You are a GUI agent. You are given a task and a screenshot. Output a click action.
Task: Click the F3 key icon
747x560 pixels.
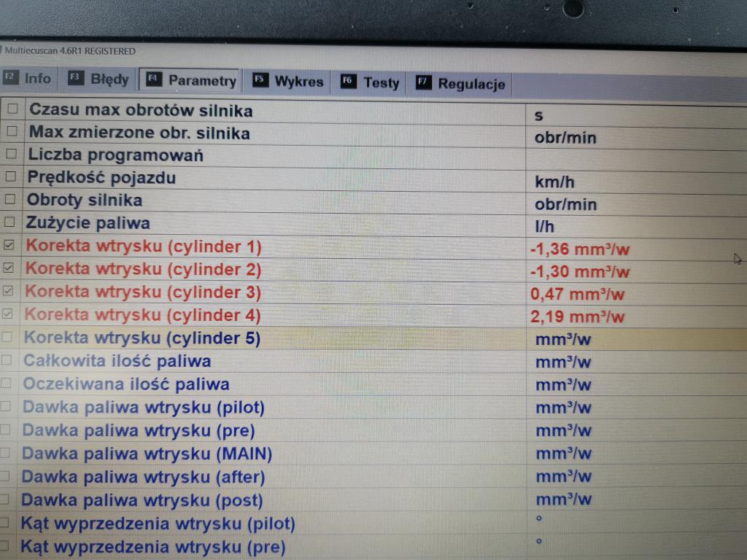75,77
